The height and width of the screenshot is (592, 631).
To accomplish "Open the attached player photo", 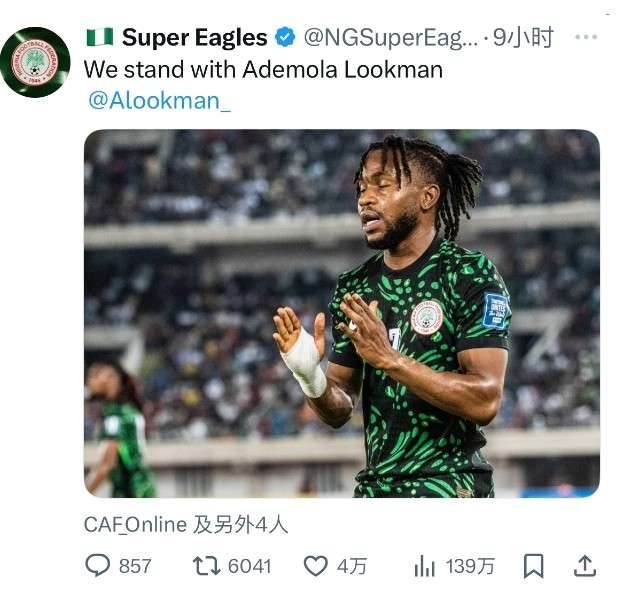I will 342,314.
